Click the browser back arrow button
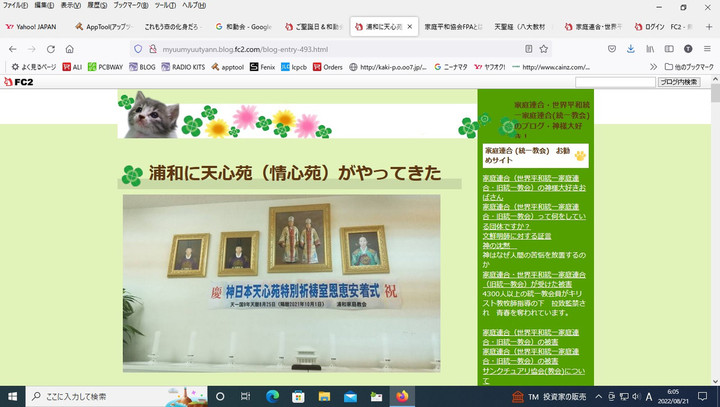Screen dimensions: 720x407 click(x=12, y=48)
